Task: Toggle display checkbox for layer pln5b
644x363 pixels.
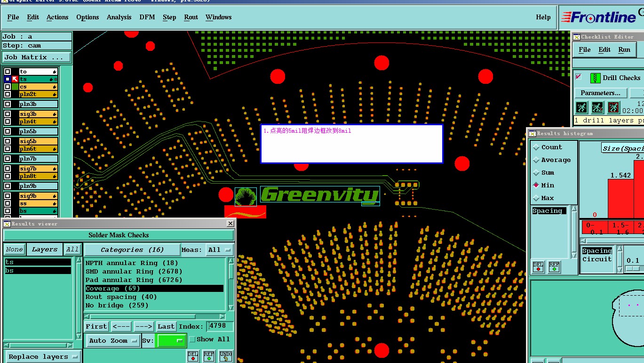Action: coord(8,131)
